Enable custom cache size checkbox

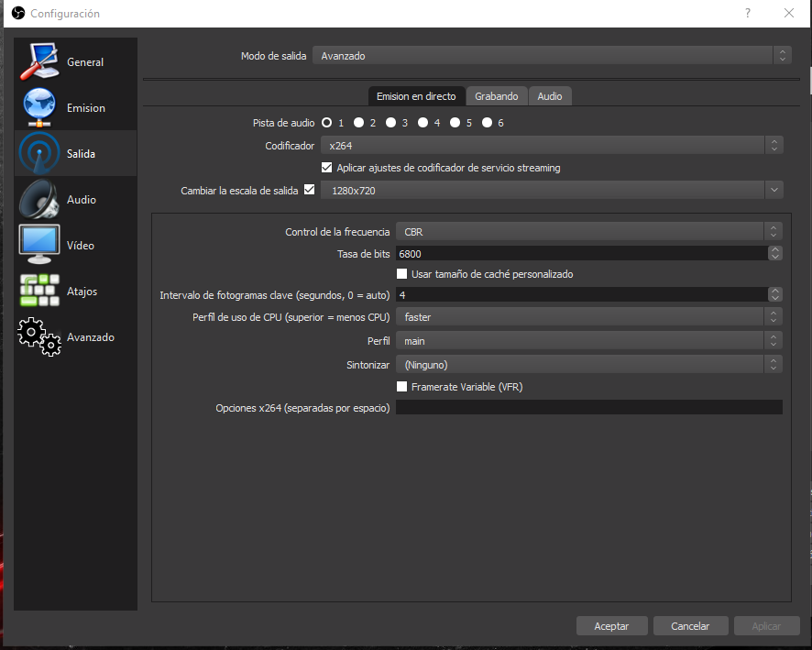point(401,274)
